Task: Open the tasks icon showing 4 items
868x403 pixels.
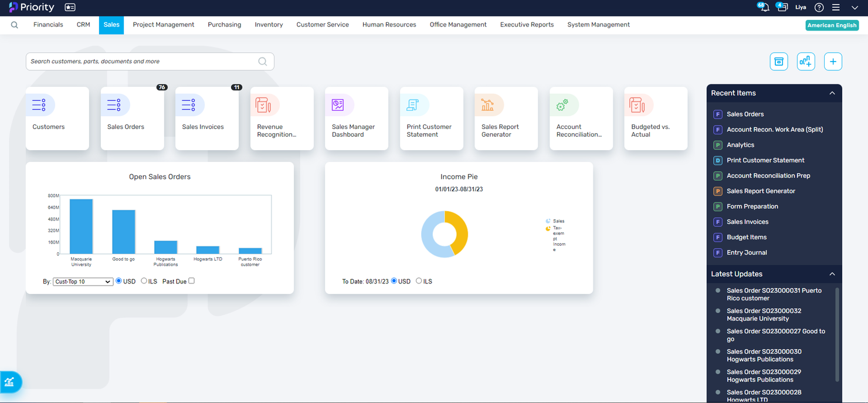Action: [x=782, y=7]
